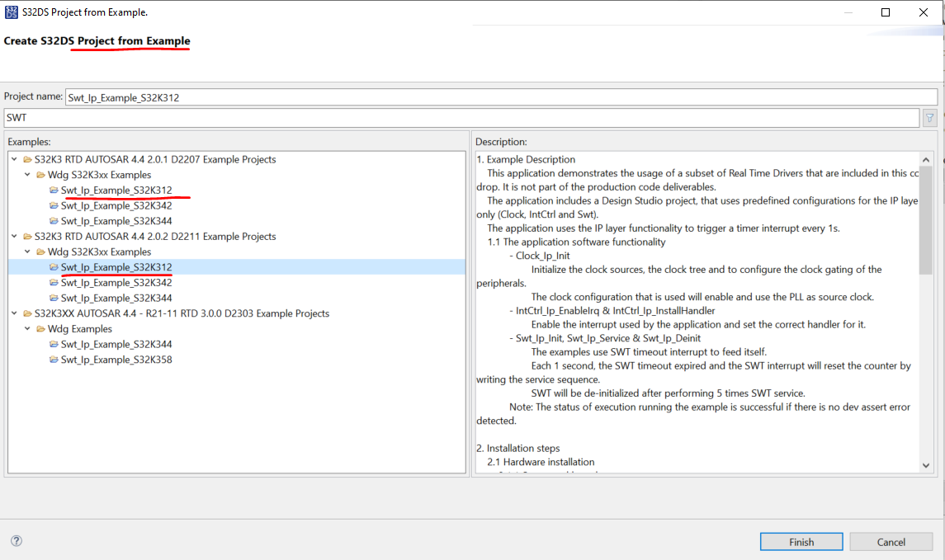The width and height of the screenshot is (945, 560).
Task: Maximize the S32DS Project from Example dialog
Action: [x=886, y=12]
